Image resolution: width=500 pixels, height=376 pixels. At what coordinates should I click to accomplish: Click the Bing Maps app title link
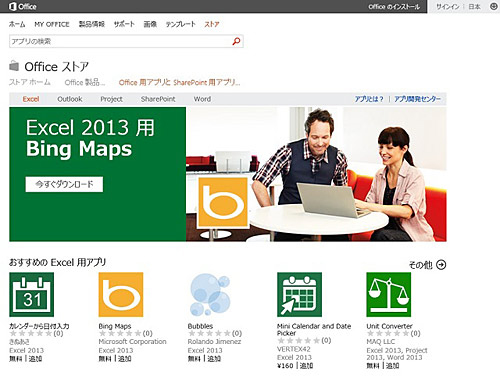pyautogui.click(x=115, y=326)
